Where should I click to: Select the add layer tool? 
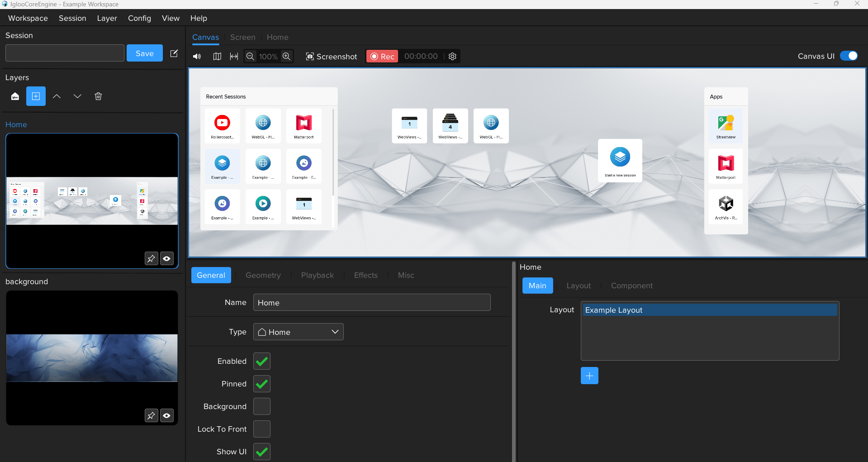click(36, 96)
